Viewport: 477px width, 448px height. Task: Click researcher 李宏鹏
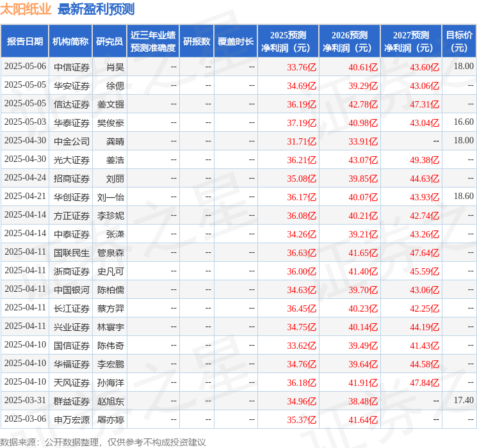click(x=111, y=364)
